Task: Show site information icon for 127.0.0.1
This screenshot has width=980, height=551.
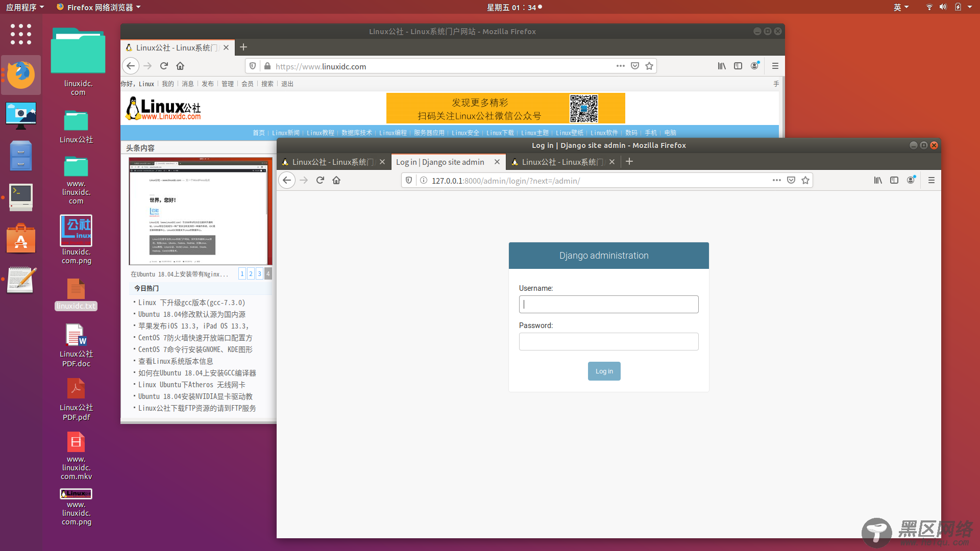Action: (423, 180)
